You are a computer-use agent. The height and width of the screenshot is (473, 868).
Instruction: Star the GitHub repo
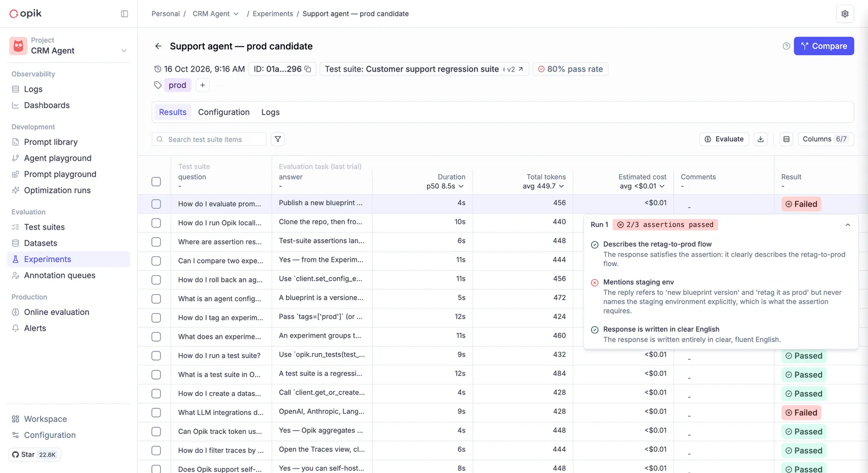34,455
